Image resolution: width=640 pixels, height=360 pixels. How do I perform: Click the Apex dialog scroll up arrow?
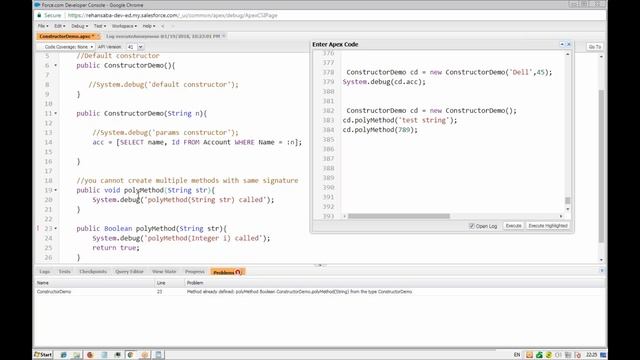click(567, 54)
